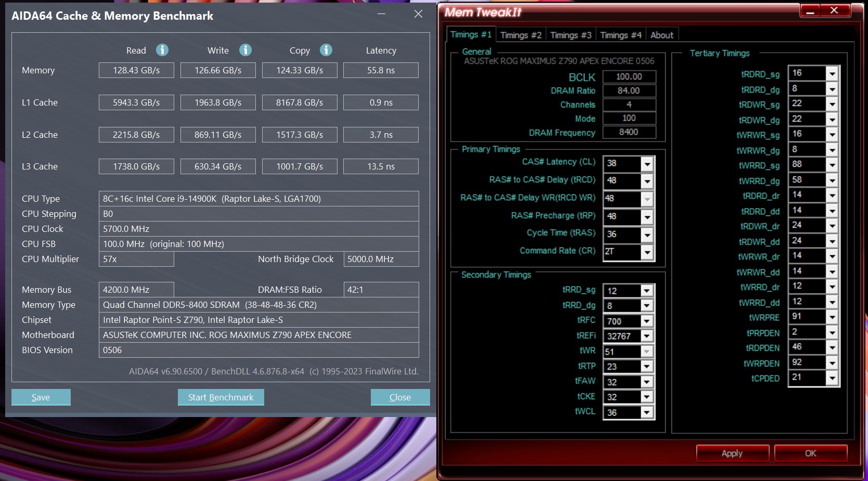Click the BCLK value field

[x=629, y=77]
